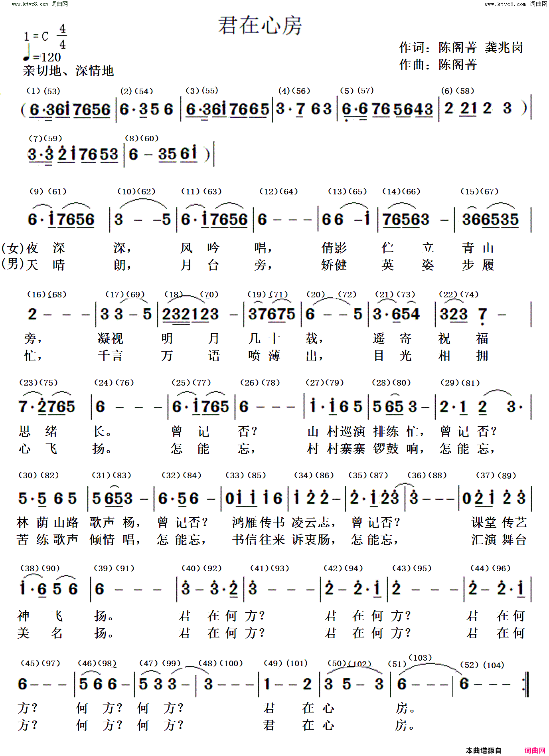The height and width of the screenshot is (756, 549).
Task: Click measure label (6)(58)
Action: click(458, 91)
